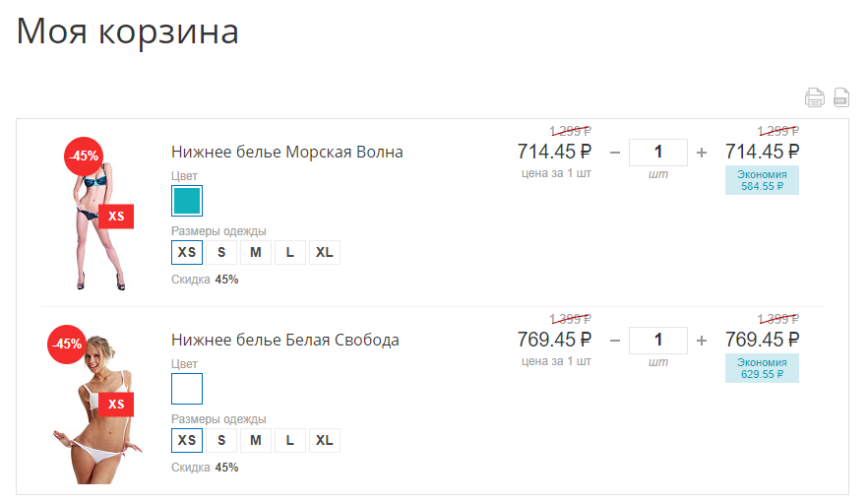This screenshot has height=502, width=868.
Task: Increase quantity of Морская Волна
Action: coord(702,153)
